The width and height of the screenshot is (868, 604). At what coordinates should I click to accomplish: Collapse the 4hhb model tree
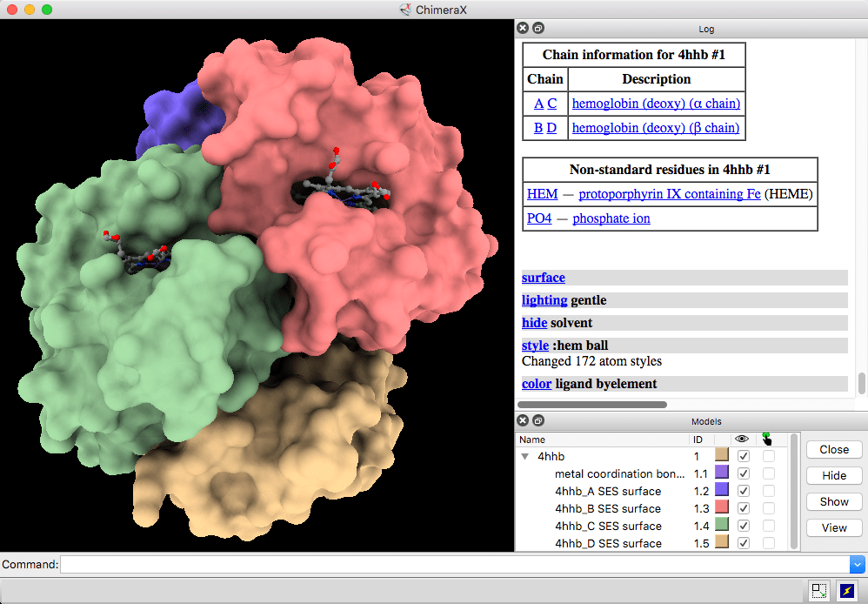(524, 457)
